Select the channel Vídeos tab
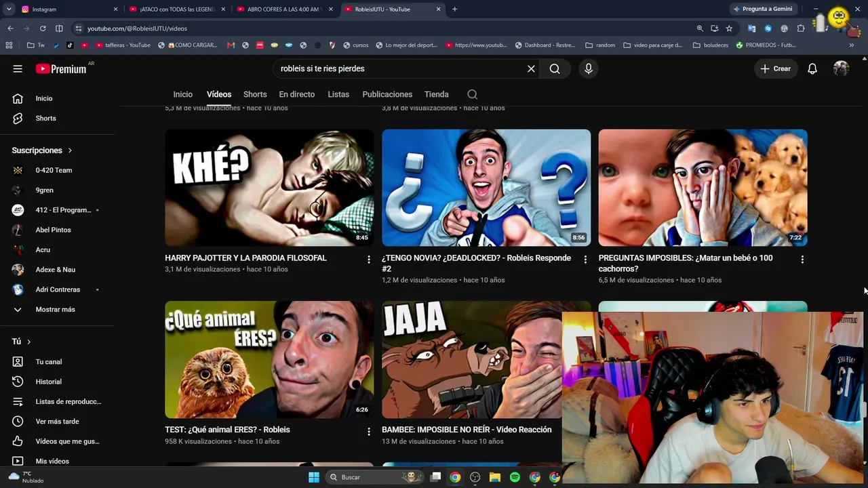The image size is (868, 488). 219,94
